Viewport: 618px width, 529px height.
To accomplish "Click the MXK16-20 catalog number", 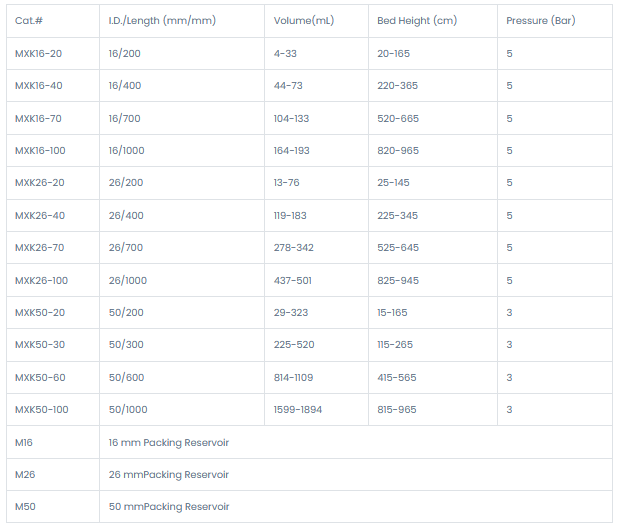I will (x=38, y=53).
